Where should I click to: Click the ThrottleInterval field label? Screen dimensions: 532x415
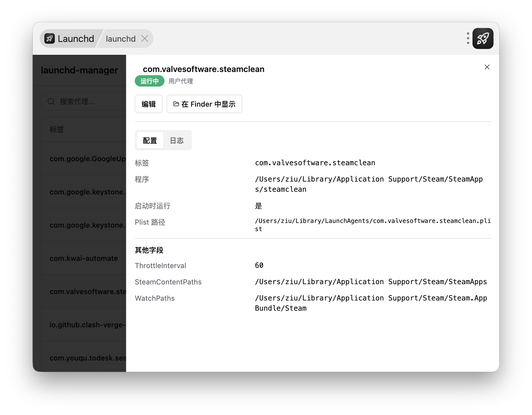[x=160, y=265]
